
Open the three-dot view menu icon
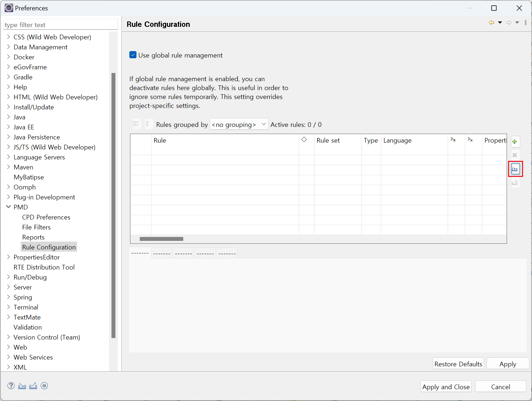click(x=526, y=23)
